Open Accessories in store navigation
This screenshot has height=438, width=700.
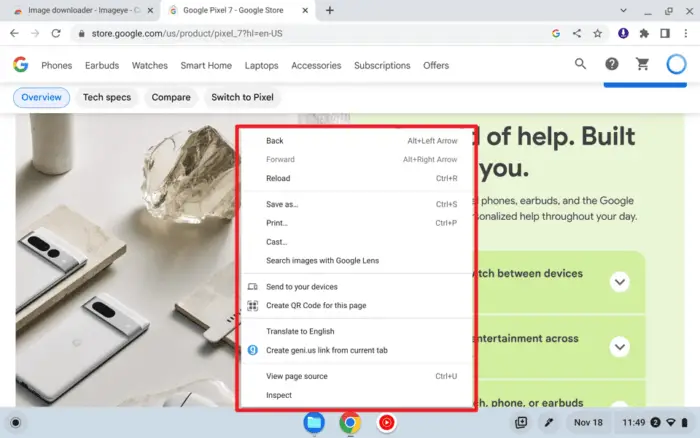pyautogui.click(x=316, y=65)
